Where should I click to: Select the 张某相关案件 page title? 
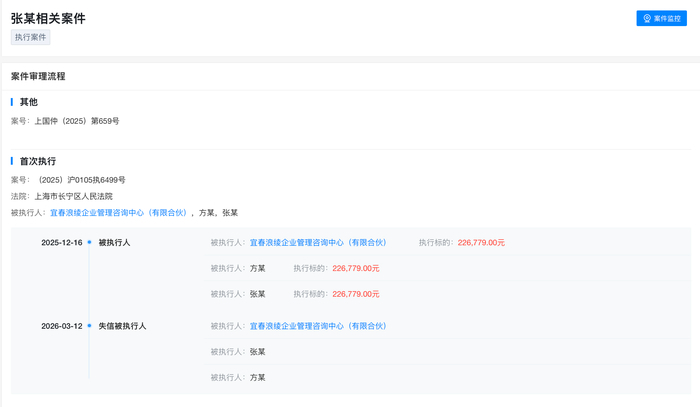pyautogui.click(x=48, y=18)
